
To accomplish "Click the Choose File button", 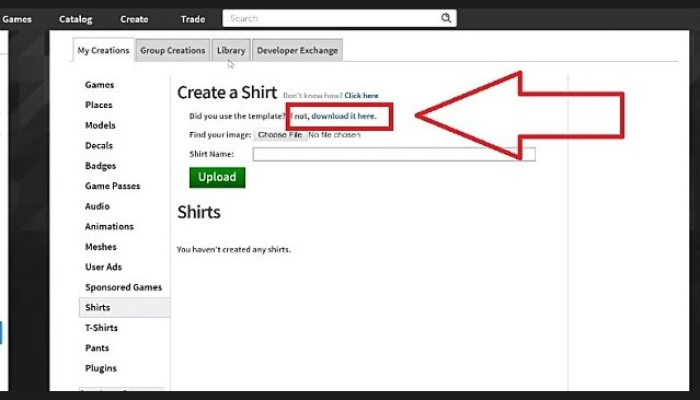I will (x=280, y=135).
